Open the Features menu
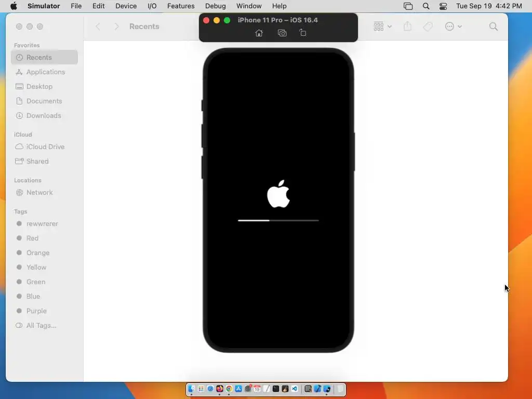 [181, 6]
